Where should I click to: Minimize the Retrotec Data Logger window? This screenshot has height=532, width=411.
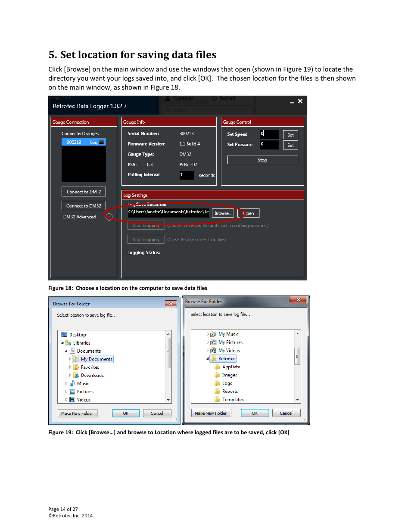pyautogui.click(x=292, y=102)
